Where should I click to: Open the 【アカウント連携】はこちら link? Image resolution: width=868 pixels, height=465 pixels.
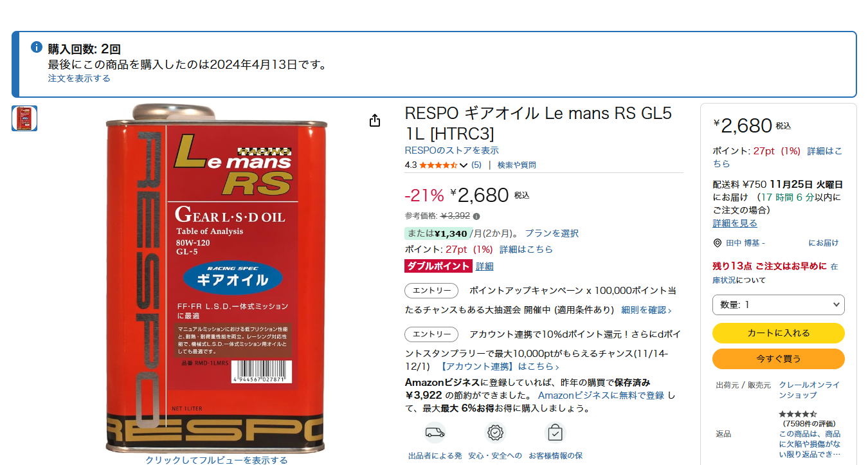[499, 367]
